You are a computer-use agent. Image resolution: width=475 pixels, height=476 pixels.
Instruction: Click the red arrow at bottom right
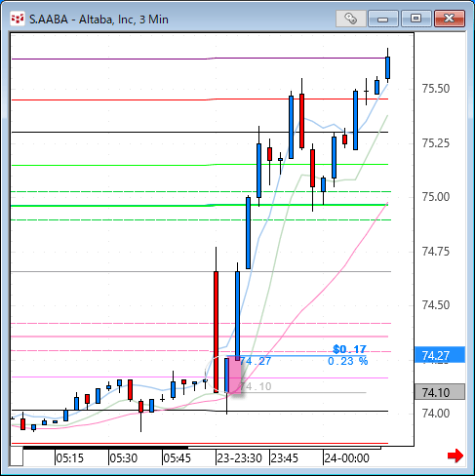pos(455,456)
